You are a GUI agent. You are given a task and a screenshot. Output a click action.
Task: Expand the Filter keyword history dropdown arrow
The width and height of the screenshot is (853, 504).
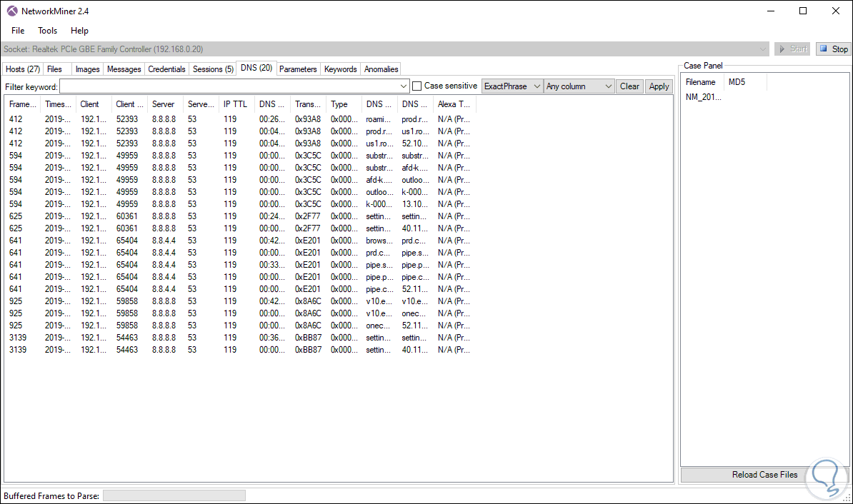404,86
